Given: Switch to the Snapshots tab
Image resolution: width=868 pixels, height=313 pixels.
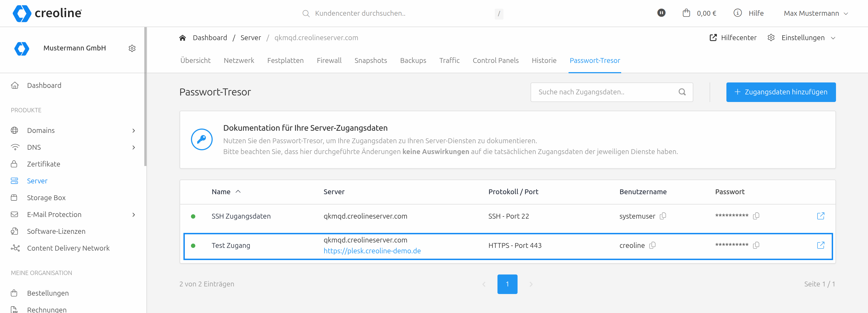Looking at the screenshot, I should pos(370,61).
